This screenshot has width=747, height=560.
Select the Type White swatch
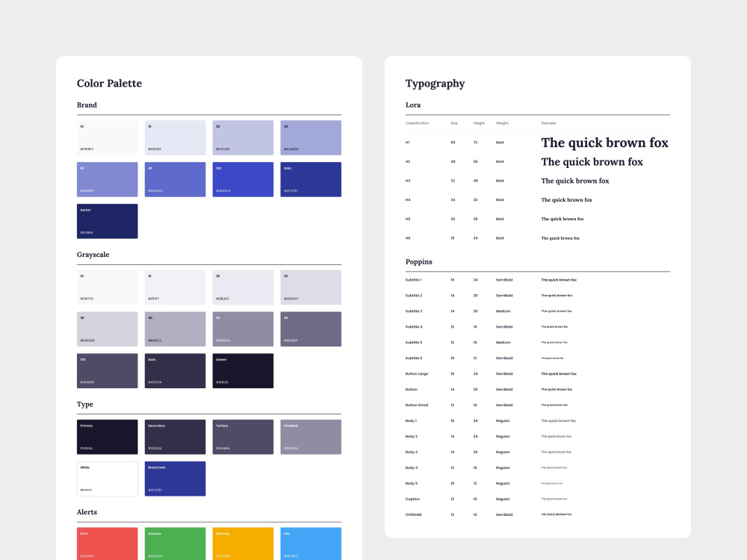point(107,479)
